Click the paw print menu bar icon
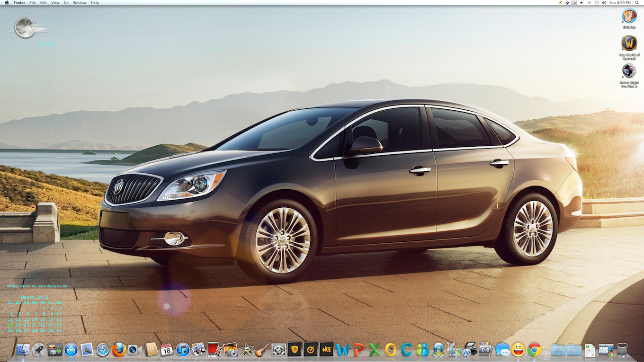Image resolution: width=644 pixels, height=362 pixels. [x=567, y=3]
